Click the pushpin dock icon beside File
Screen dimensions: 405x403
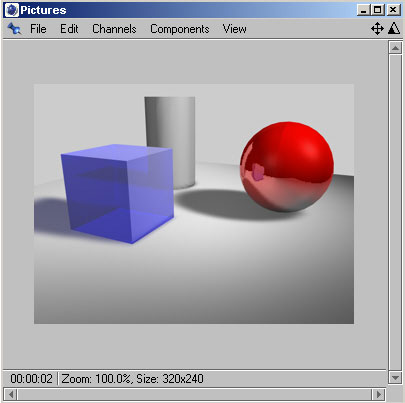[x=14, y=29]
